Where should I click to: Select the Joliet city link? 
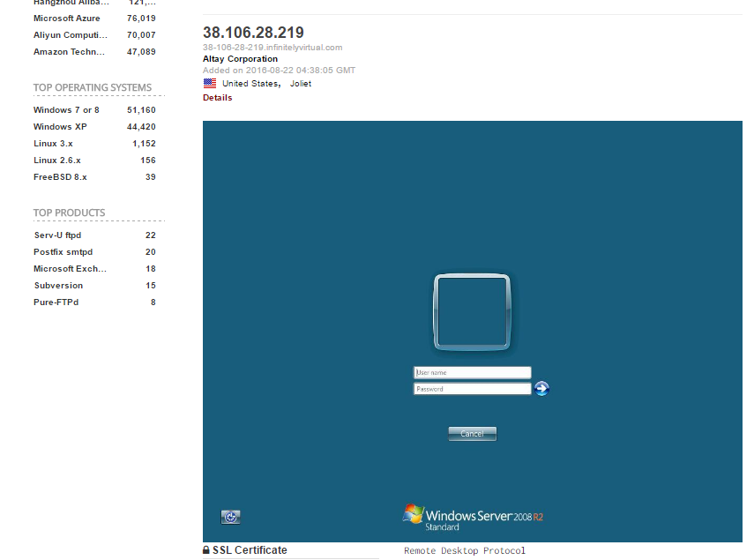pyautogui.click(x=301, y=84)
